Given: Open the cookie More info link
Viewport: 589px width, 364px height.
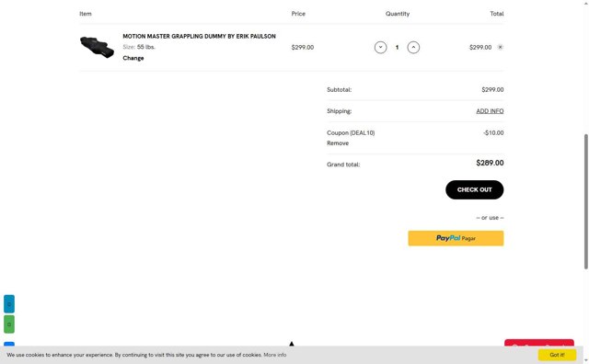Looking at the screenshot, I should pos(274,355).
